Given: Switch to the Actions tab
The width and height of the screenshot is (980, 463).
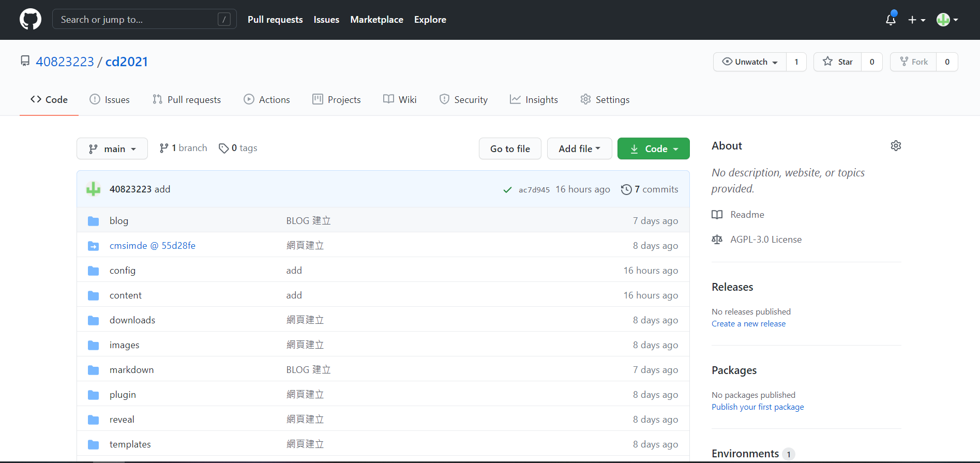Looking at the screenshot, I should tap(267, 99).
